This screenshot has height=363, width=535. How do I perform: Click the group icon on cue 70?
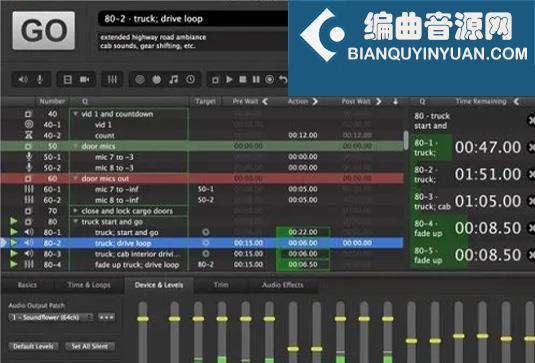28,211
